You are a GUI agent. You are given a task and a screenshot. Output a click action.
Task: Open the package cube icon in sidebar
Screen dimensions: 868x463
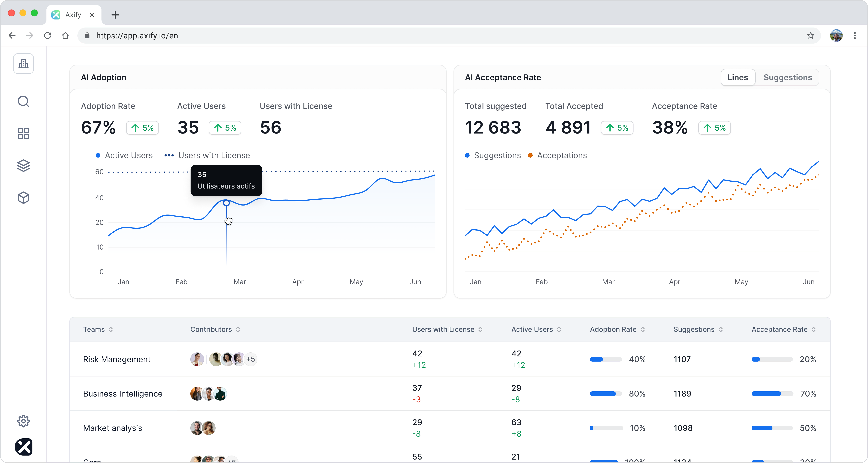[23, 198]
